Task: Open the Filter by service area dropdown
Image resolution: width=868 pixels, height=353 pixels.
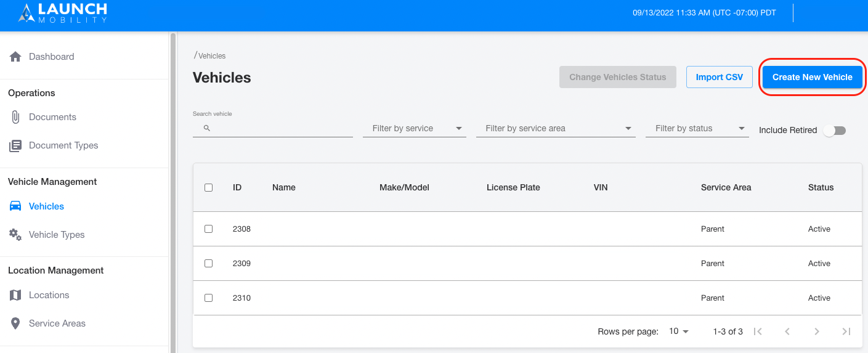Action: pyautogui.click(x=556, y=129)
